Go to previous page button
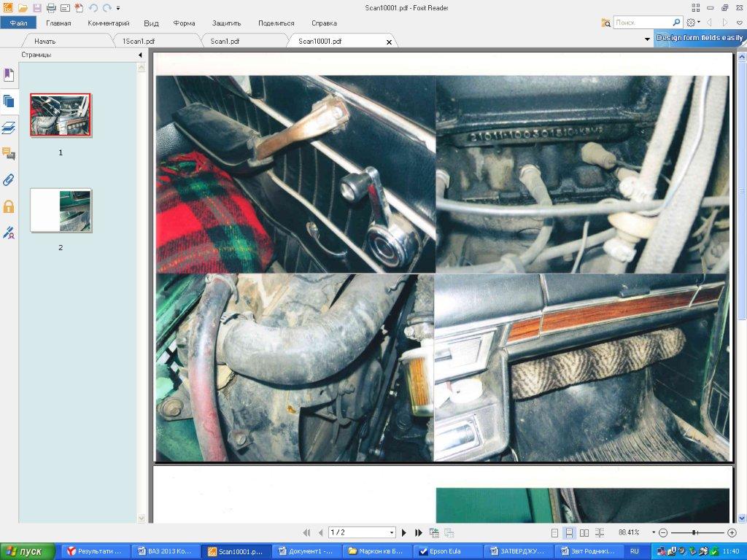 point(320,532)
